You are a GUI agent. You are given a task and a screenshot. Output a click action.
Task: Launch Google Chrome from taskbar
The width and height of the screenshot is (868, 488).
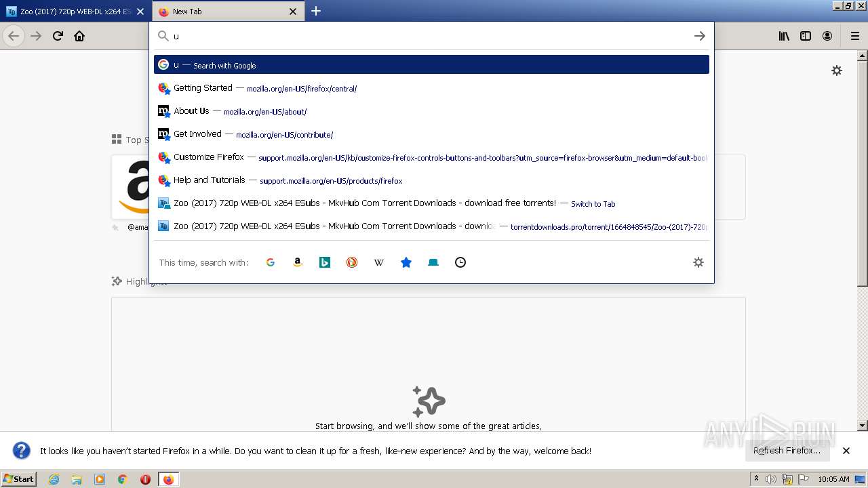[x=123, y=479]
